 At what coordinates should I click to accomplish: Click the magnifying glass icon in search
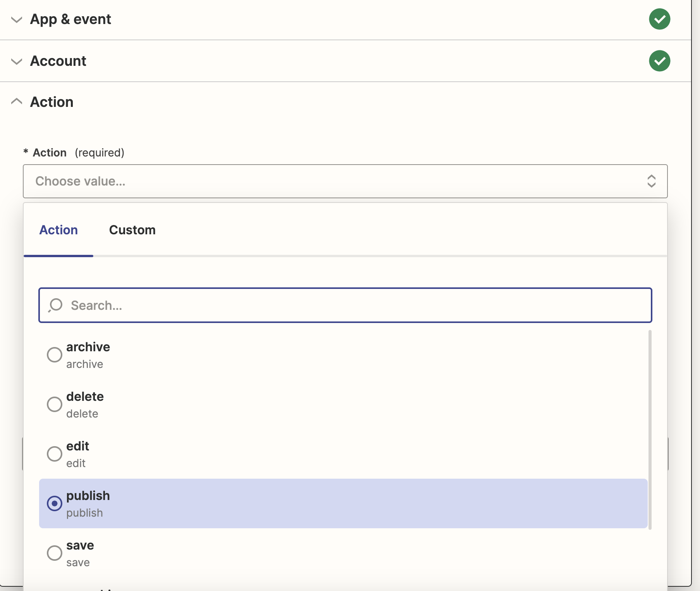[x=55, y=305]
